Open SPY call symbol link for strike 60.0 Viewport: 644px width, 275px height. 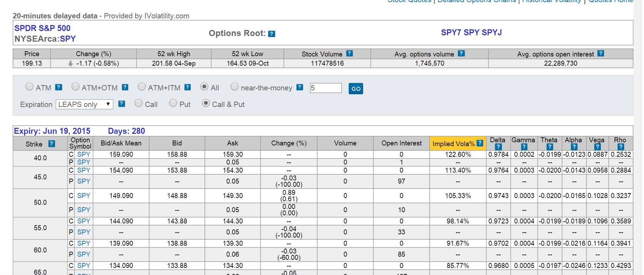[84, 243]
